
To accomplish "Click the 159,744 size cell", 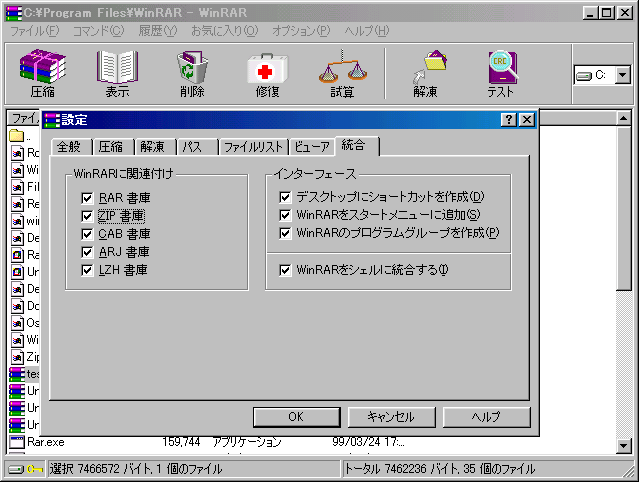I will pos(181,442).
